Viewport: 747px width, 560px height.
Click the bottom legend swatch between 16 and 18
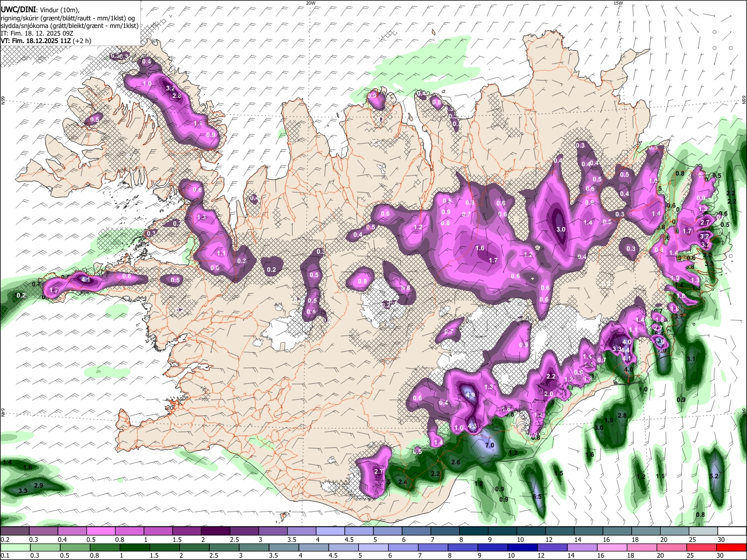click(x=611, y=548)
